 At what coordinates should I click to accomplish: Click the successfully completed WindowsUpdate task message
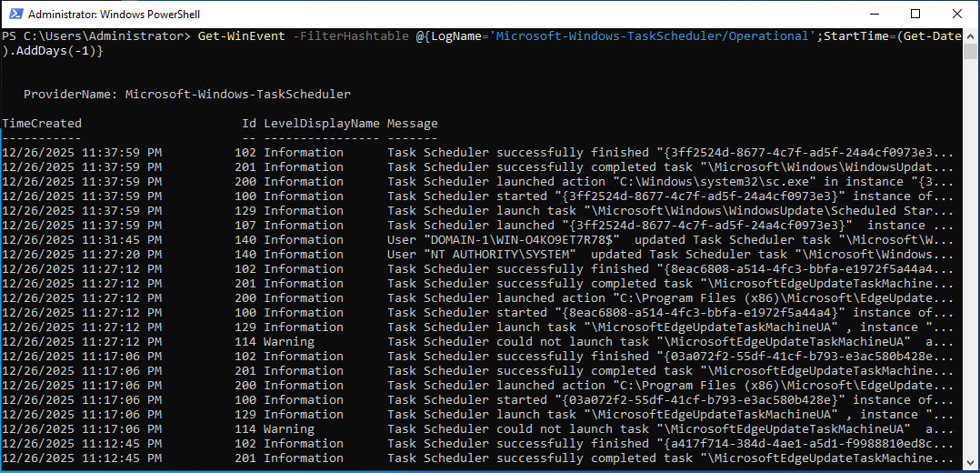(x=671, y=167)
